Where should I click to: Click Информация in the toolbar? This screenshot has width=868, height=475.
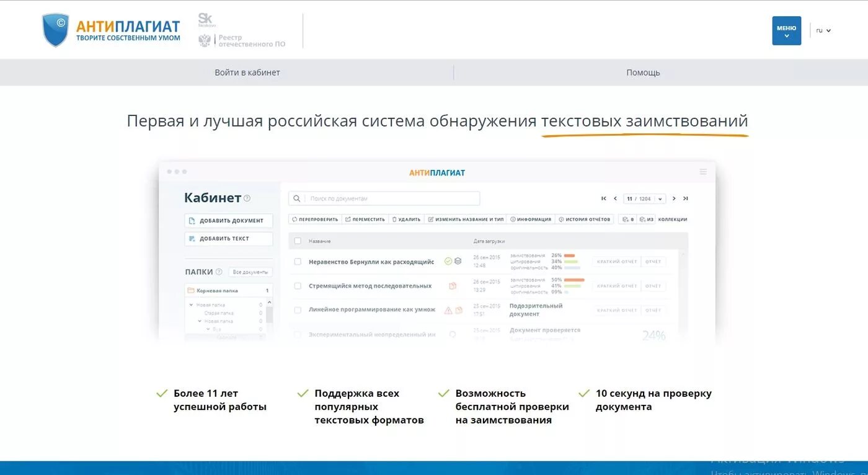(x=530, y=219)
